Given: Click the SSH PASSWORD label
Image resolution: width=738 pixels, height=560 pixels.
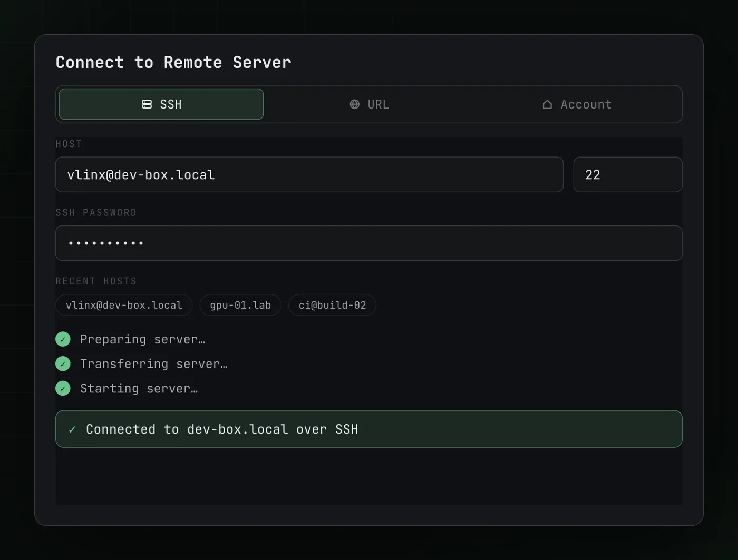Looking at the screenshot, I should tap(96, 212).
